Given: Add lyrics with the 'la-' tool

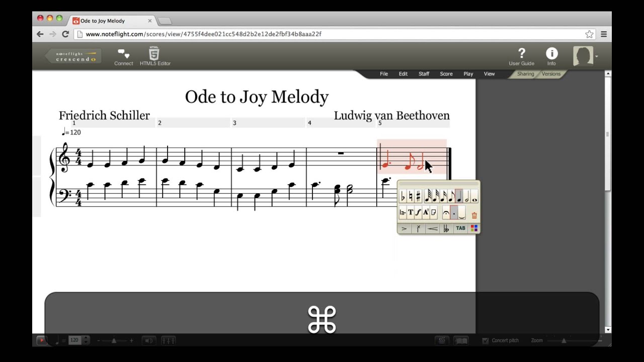Looking at the screenshot, I should point(403,213).
